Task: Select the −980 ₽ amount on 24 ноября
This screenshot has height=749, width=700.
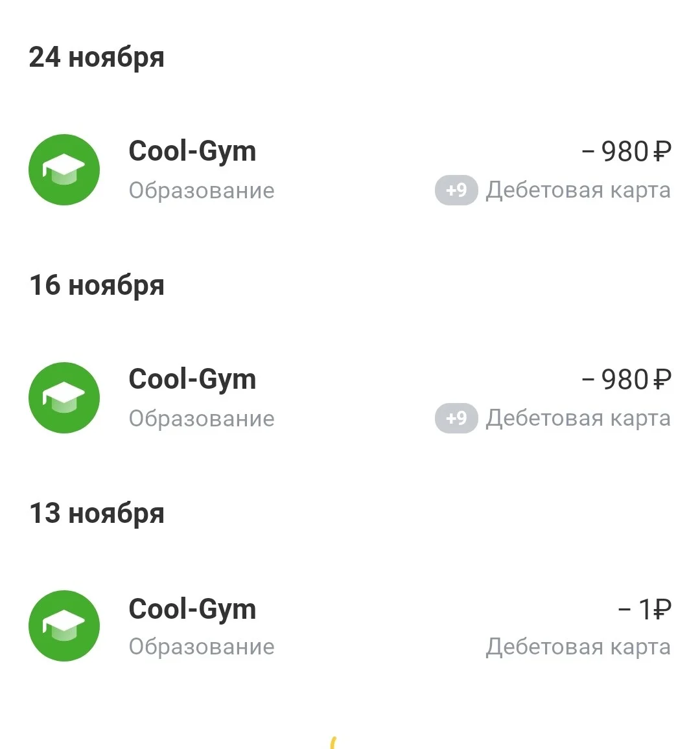Action: click(x=626, y=152)
